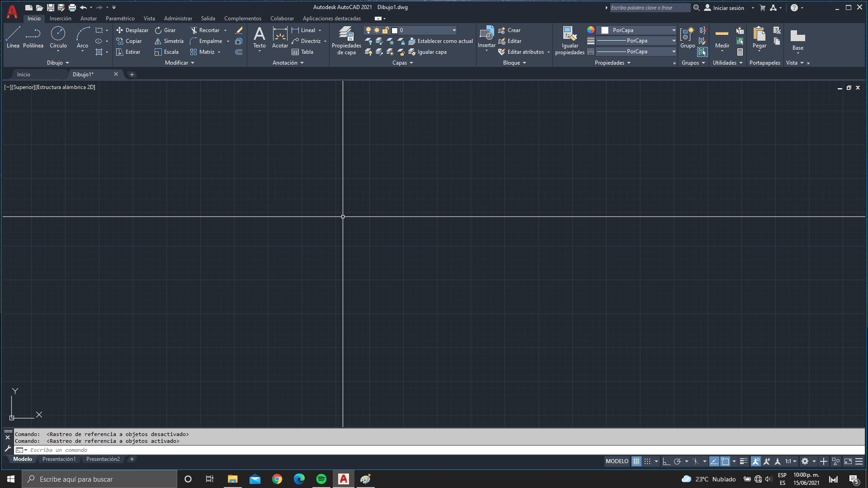
Task: Open the Lineal dimension dropdown arrow
Action: click(320, 30)
